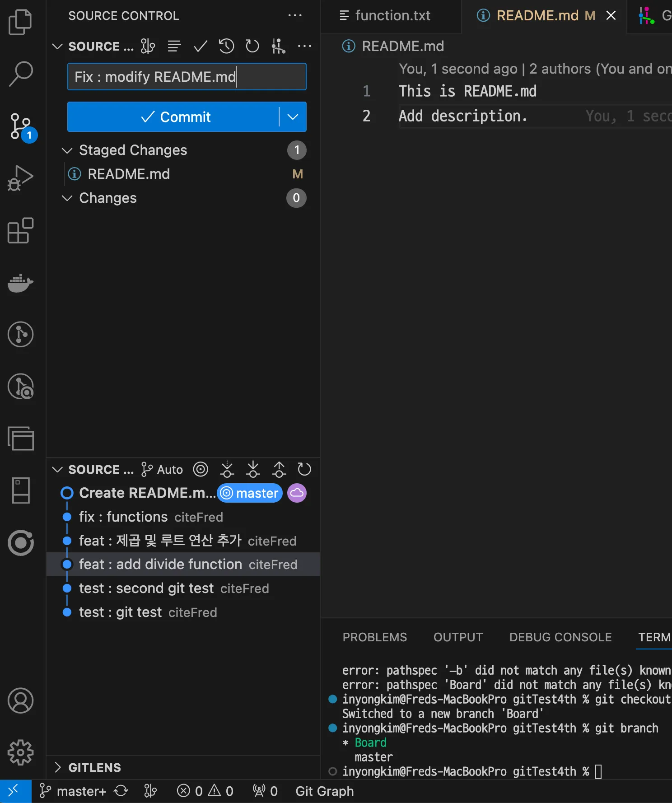This screenshot has height=803, width=672.
Task: Open the DEBUG CONSOLE panel tab
Action: click(560, 637)
